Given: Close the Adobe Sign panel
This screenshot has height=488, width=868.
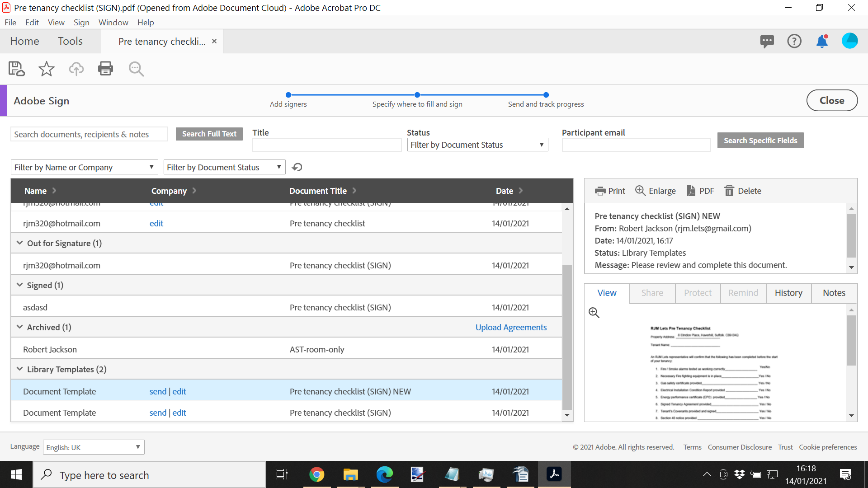Looking at the screenshot, I should coord(832,100).
